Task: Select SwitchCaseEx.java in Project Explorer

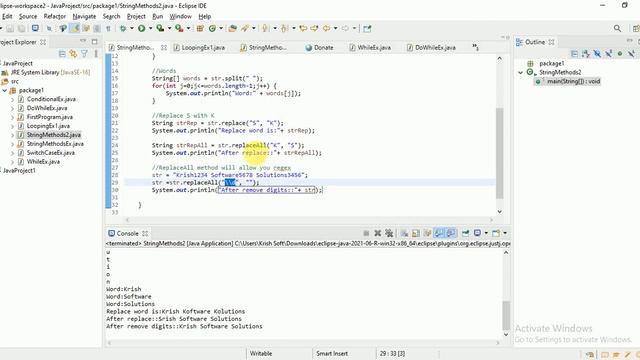Action: [51, 153]
